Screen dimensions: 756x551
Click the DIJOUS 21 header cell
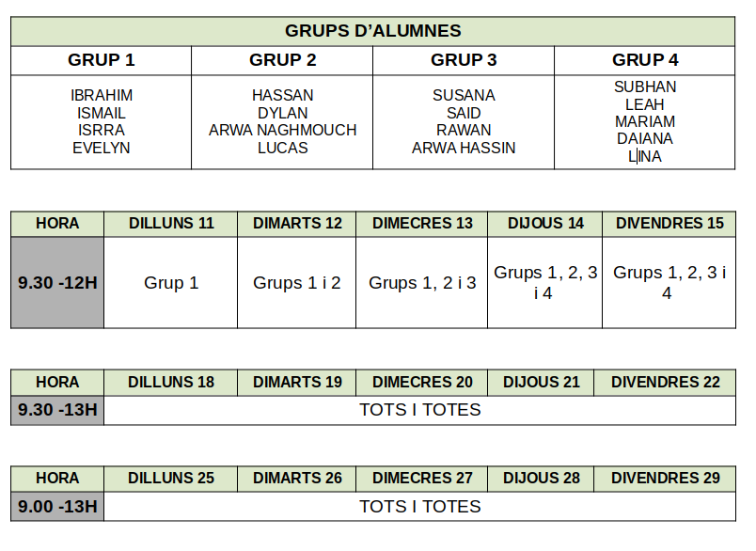pos(542,383)
